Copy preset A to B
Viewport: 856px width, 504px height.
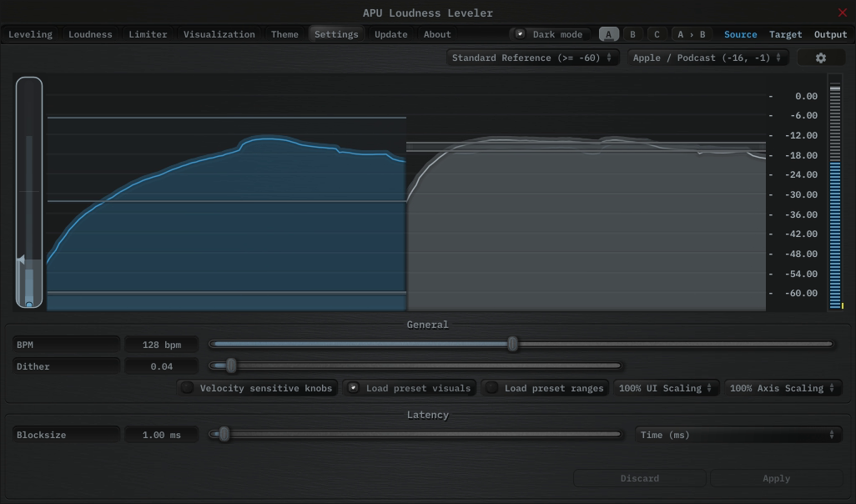691,34
